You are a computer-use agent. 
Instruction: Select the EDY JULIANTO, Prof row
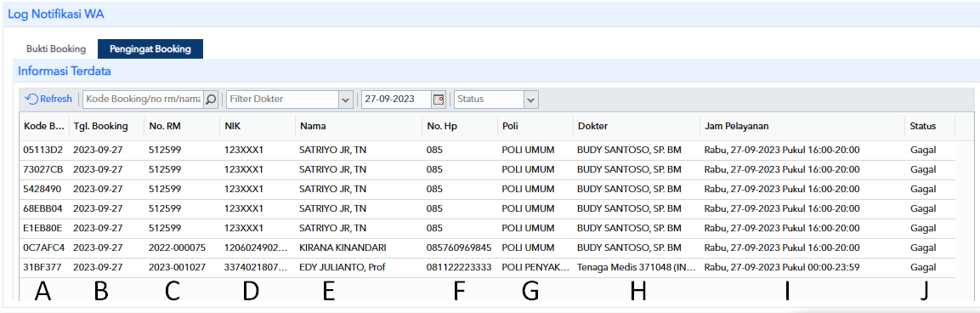[x=488, y=267]
